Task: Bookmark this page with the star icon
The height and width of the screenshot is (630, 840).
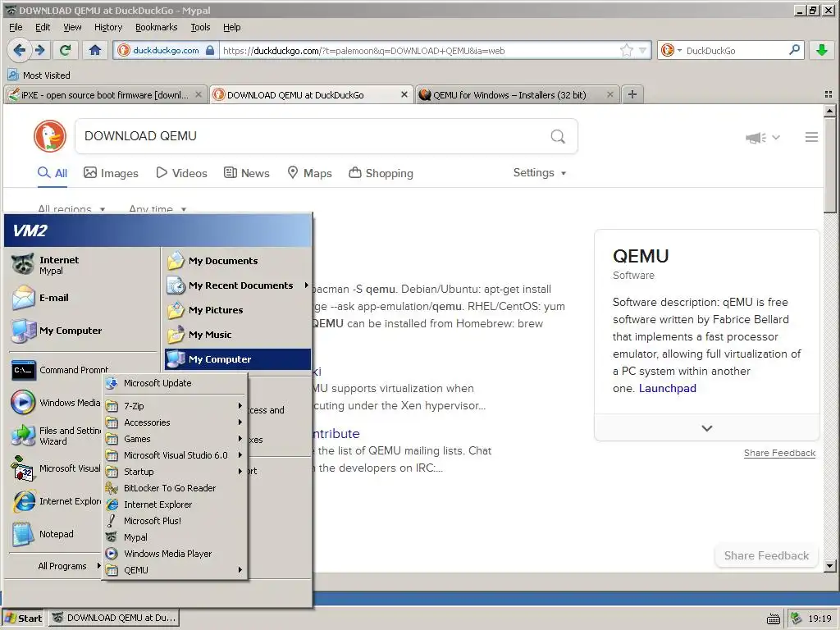Action: [626, 50]
